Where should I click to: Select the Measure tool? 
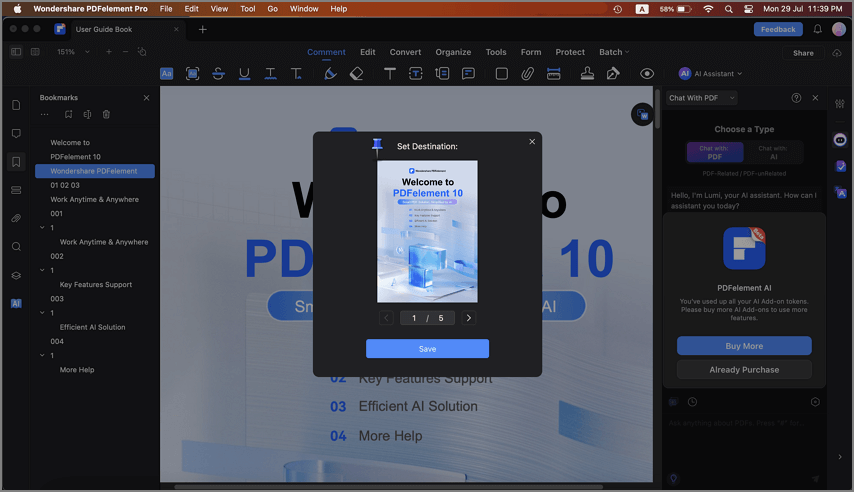click(x=553, y=74)
